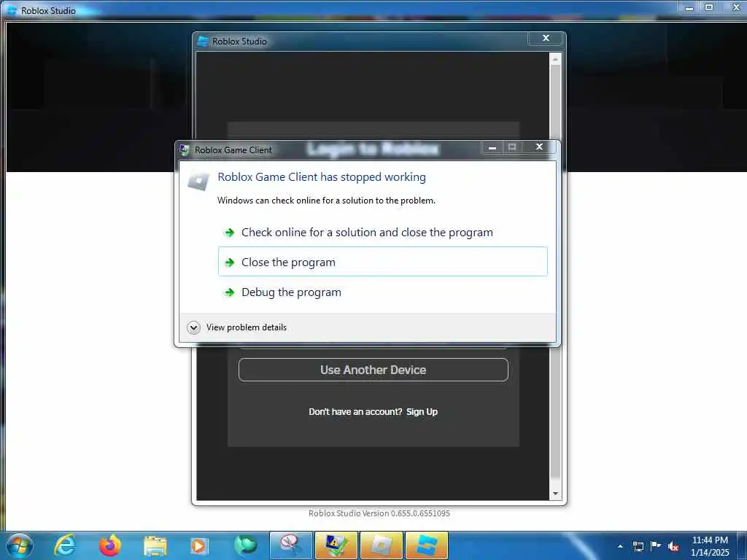Screen dimensions: 747x560
Task: Show hidden system tray icons arrow
Action: pyautogui.click(x=620, y=546)
